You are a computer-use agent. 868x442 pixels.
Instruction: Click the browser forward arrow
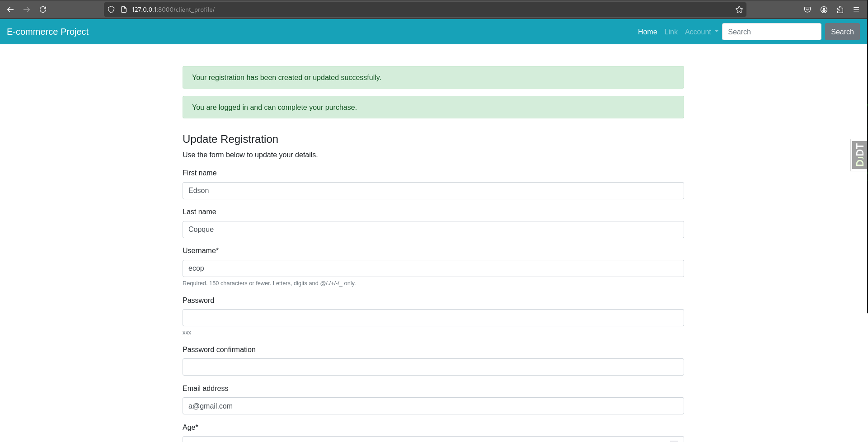pos(27,9)
